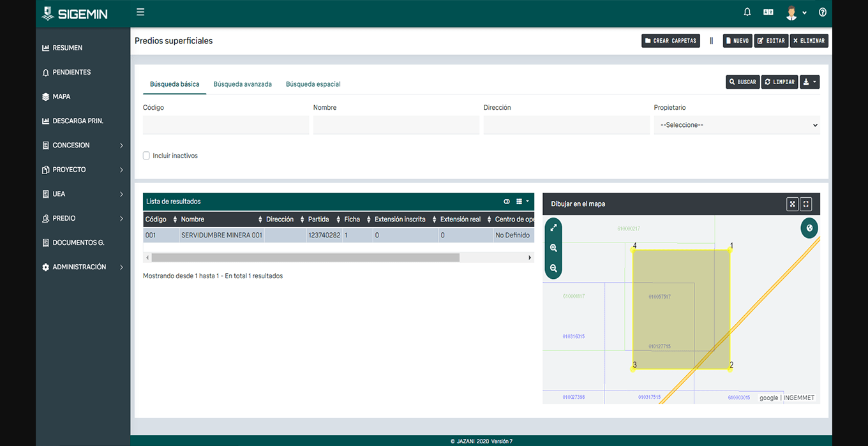Click the Resumen chart icon
The image size is (868, 446).
[45, 48]
